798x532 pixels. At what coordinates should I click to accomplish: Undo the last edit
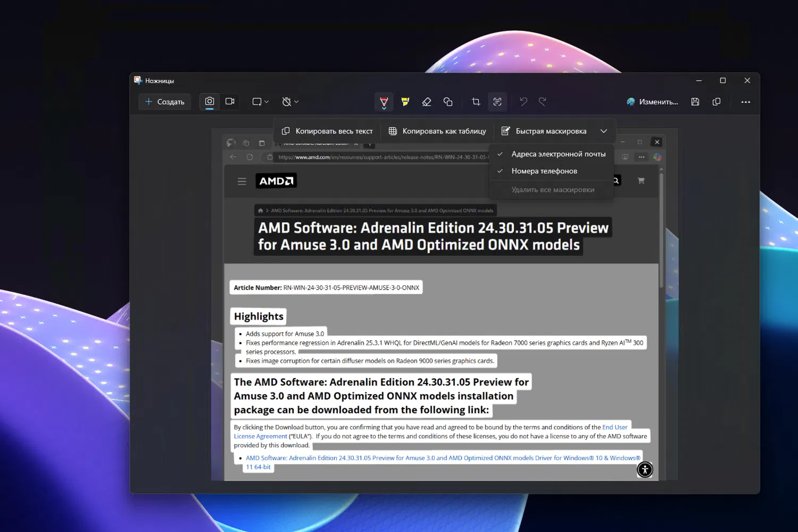coord(523,102)
